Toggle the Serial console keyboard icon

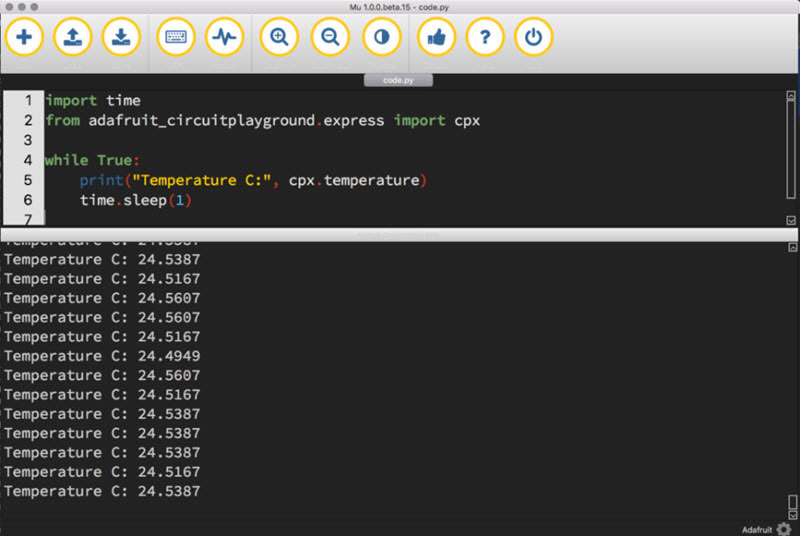click(x=176, y=38)
